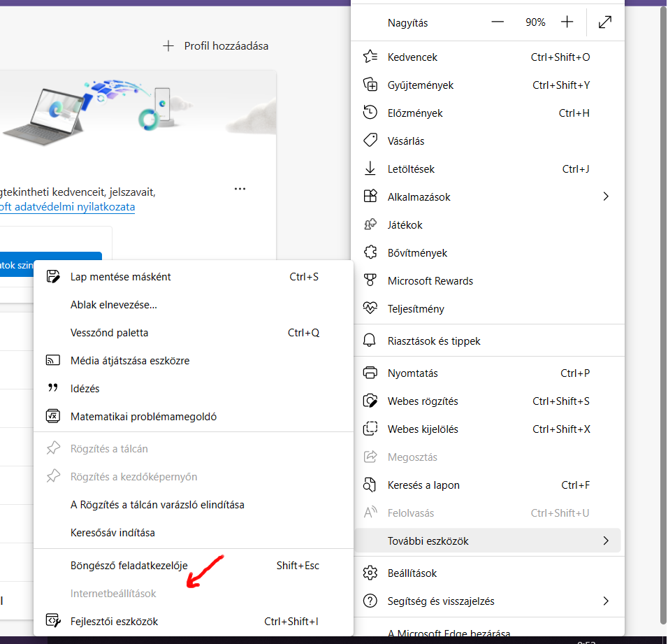Click the Gyűjtemények collections icon
The image size is (668, 644).
[x=370, y=85]
